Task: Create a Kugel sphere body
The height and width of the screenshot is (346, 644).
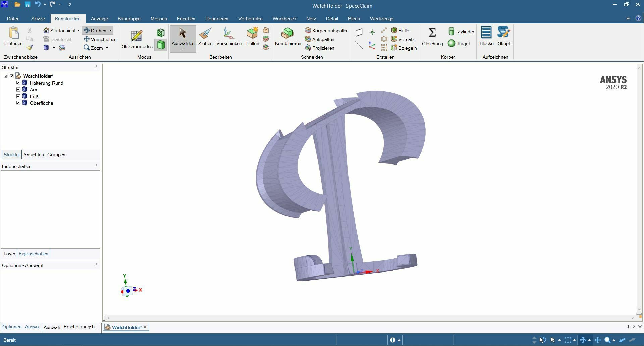Action: click(459, 44)
